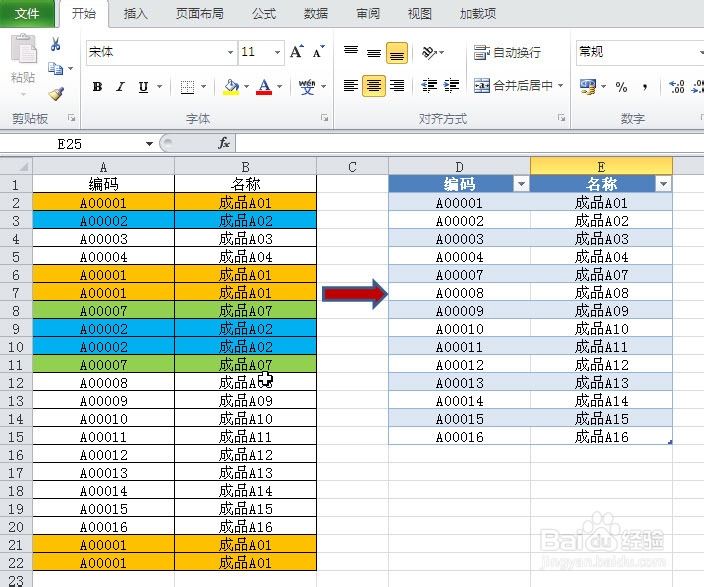Expand the underline style dropdown arrow
Viewport: 704px width, 587px height.
pos(159,86)
